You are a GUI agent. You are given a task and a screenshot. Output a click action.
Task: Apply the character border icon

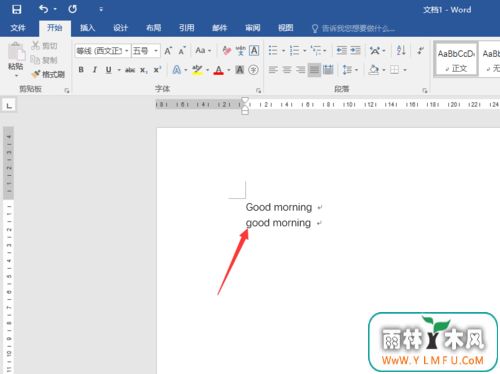(254, 51)
